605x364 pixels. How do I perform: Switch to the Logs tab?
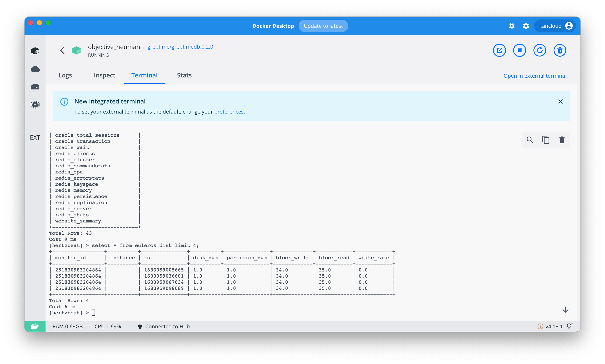(x=65, y=75)
